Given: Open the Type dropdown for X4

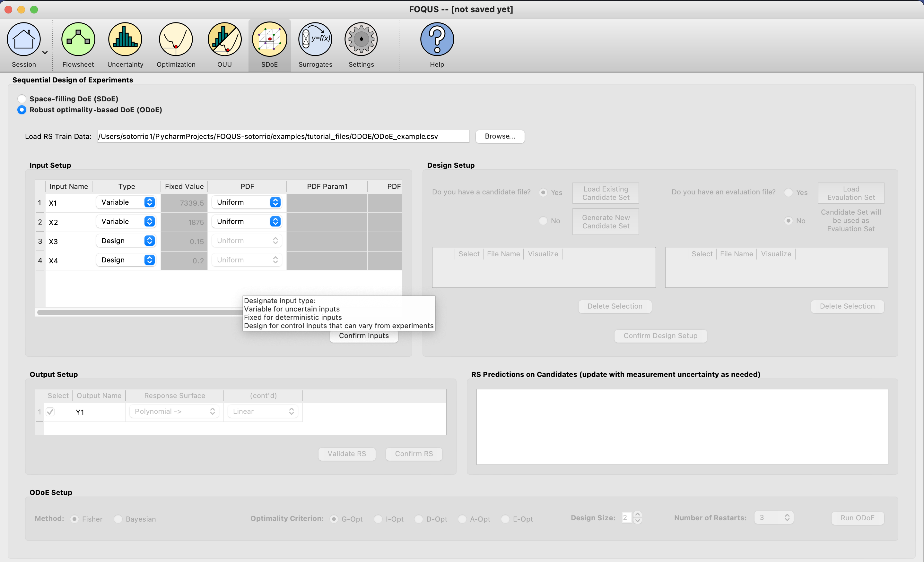Looking at the screenshot, I should click(x=126, y=260).
